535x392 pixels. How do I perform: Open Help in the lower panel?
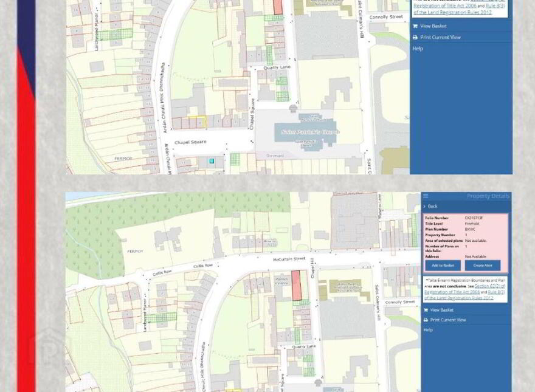[x=428, y=330]
